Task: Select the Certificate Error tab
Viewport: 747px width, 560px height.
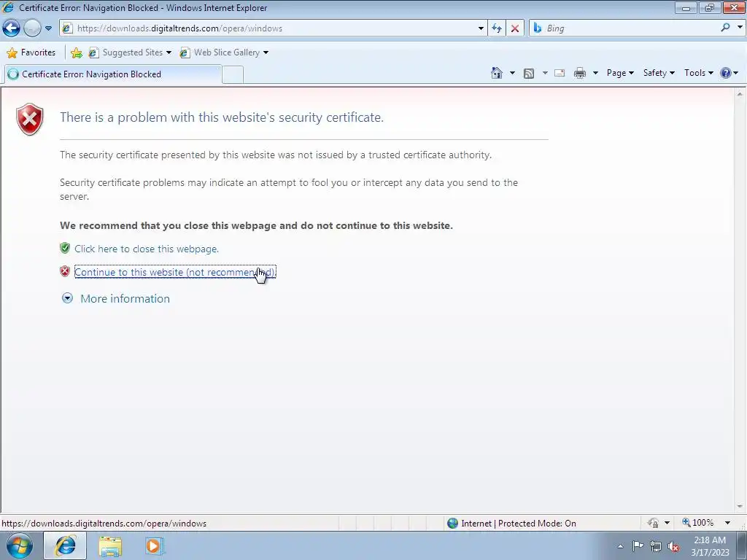Action: (112, 74)
